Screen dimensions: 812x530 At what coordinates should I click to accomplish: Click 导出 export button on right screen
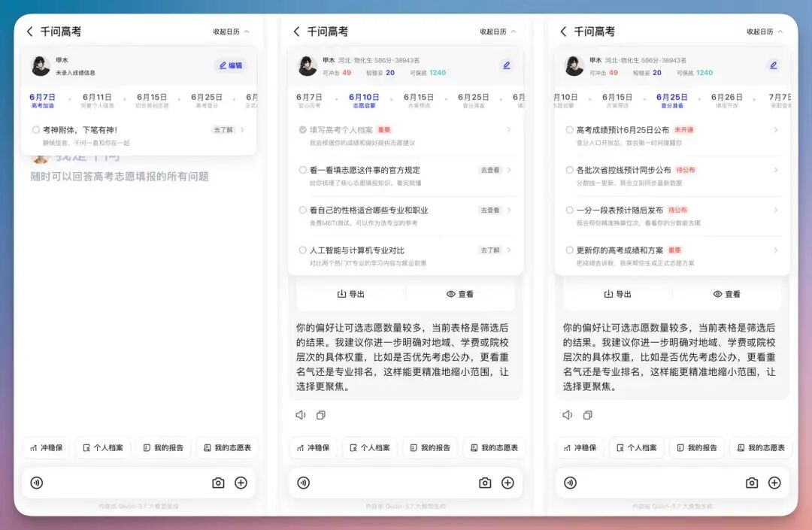point(617,294)
